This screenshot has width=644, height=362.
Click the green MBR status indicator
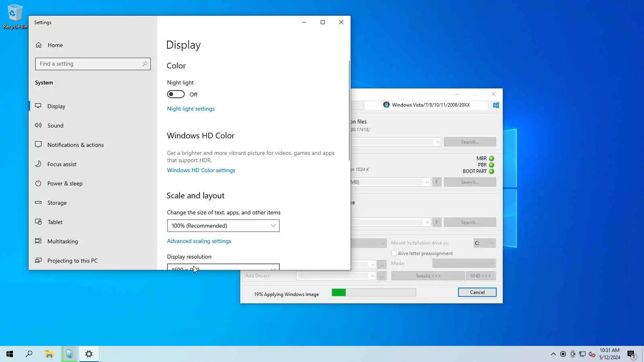pyautogui.click(x=491, y=158)
